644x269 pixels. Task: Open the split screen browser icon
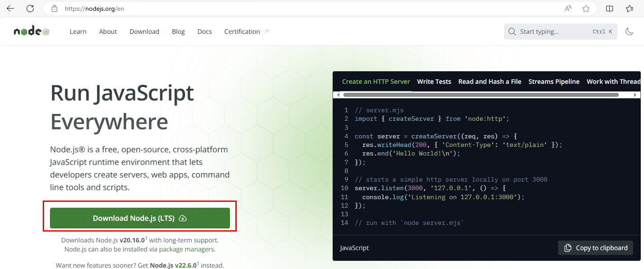(x=609, y=8)
